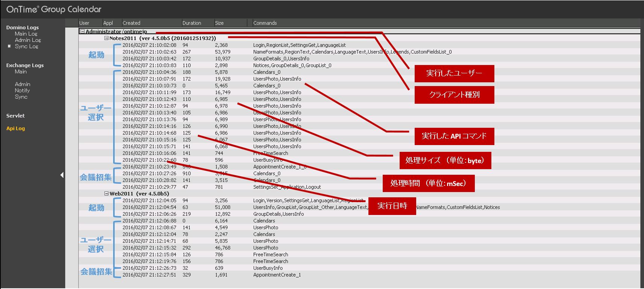The image size is (644, 289).
Task: Collapse the Administrator/ontimejp tree node
Action: pyautogui.click(x=82, y=32)
